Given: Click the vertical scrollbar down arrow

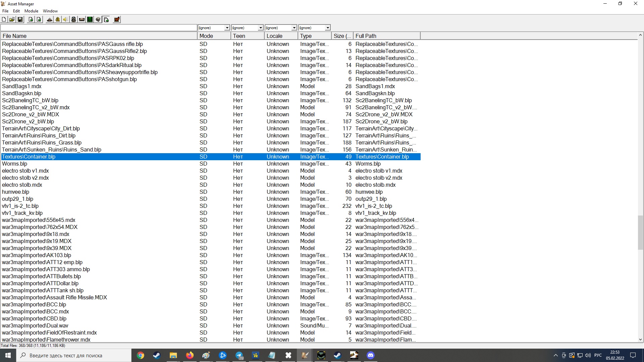Looking at the screenshot, I should click(x=640, y=340).
